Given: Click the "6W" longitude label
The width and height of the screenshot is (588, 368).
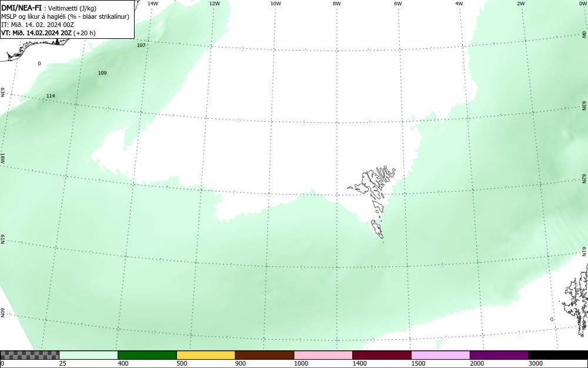Looking at the screenshot, I should click(398, 4).
